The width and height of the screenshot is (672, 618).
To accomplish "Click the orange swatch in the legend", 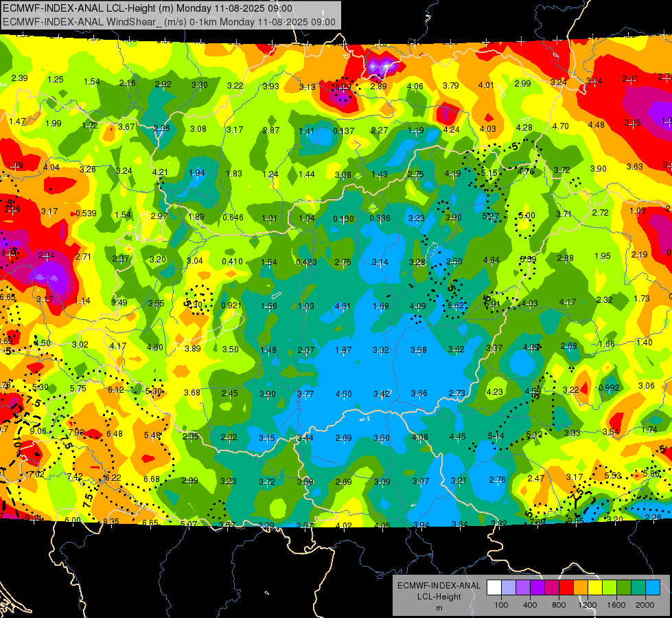I will coord(581,588).
